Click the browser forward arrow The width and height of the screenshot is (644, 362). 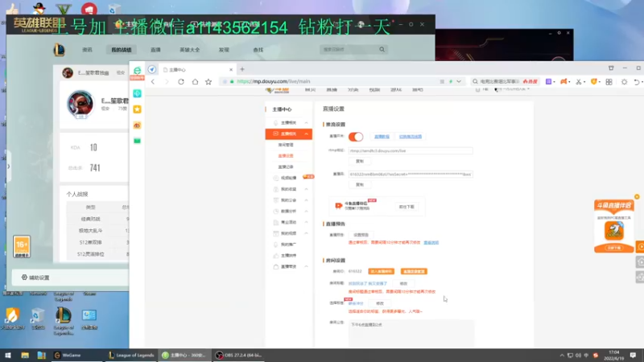tap(167, 82)
